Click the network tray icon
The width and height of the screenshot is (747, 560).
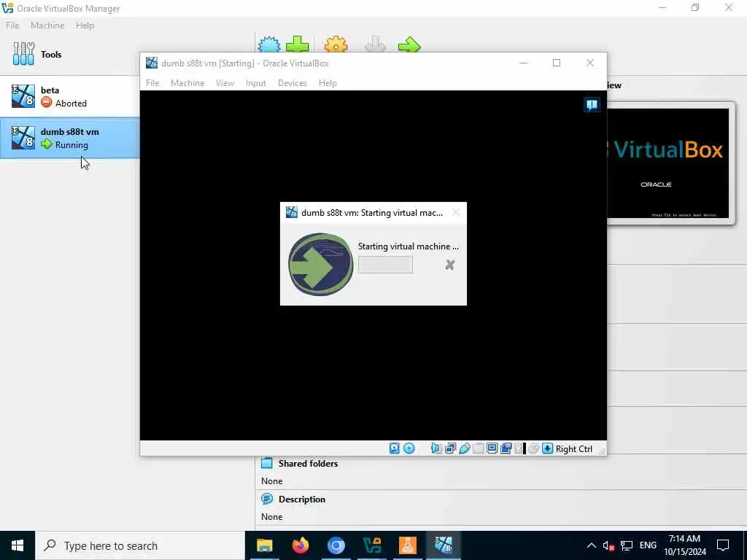(x=627, y=545)
